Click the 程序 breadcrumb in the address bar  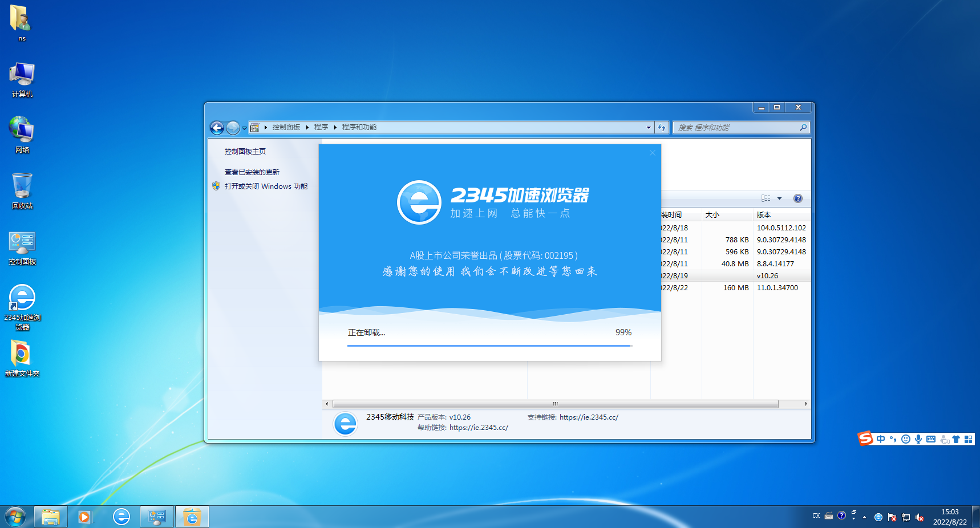point(321,127)
